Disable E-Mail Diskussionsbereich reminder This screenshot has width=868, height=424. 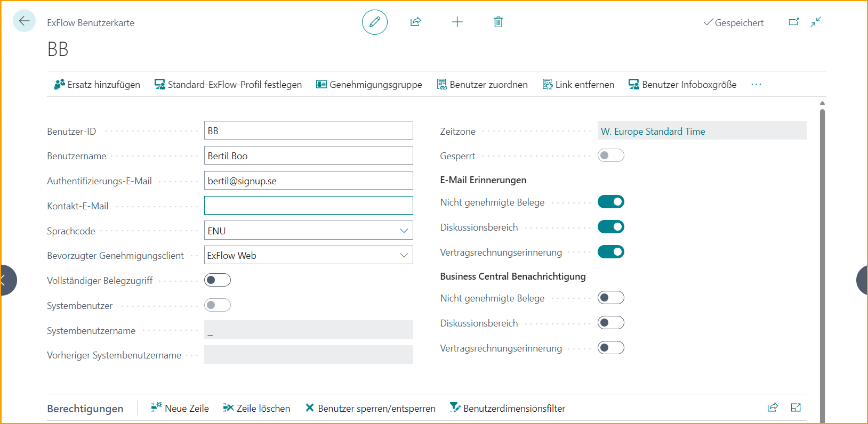click(x=611, y=227)
